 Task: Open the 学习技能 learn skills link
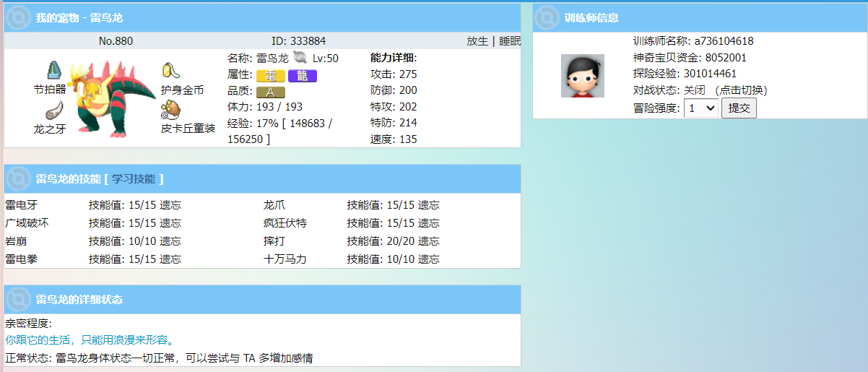[x=134, y=178]
